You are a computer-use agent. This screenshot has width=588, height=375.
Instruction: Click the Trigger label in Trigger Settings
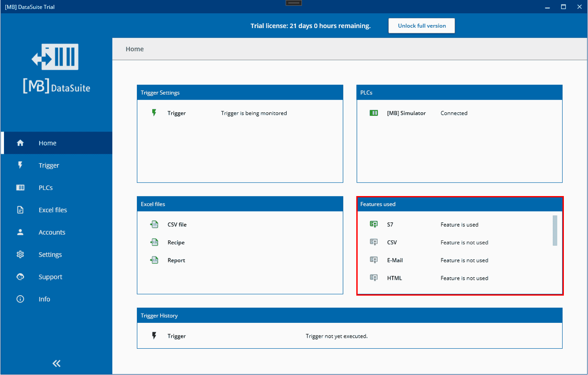[x=176, y=113]
